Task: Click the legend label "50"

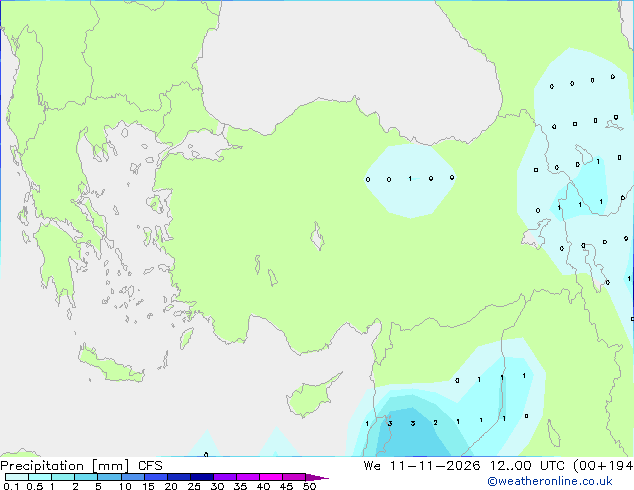Action: pos(309,486)
